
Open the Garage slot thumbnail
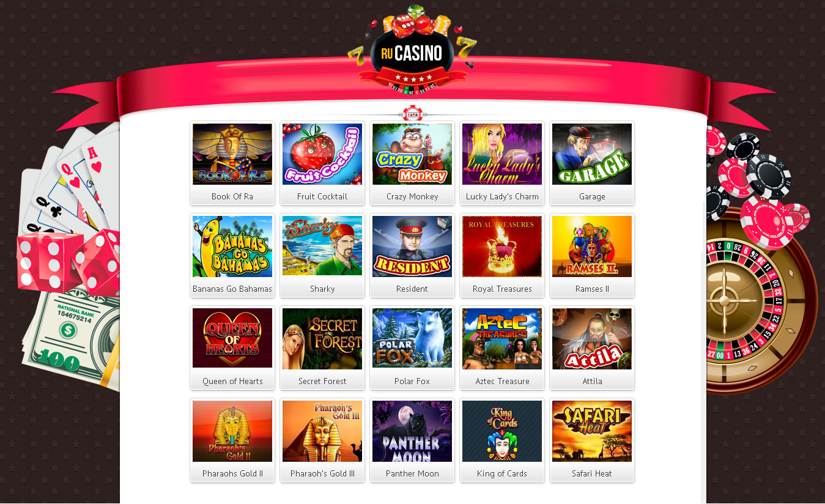point(592,154)
